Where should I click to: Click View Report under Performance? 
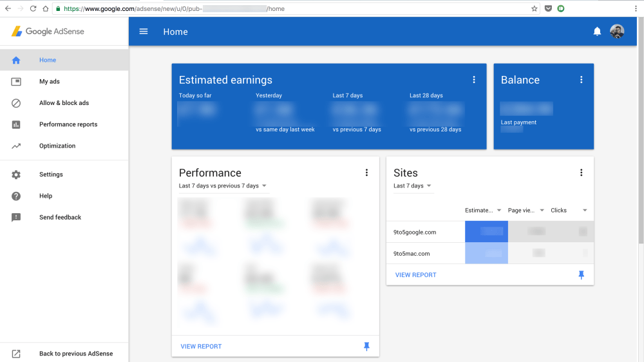[201, 347]
